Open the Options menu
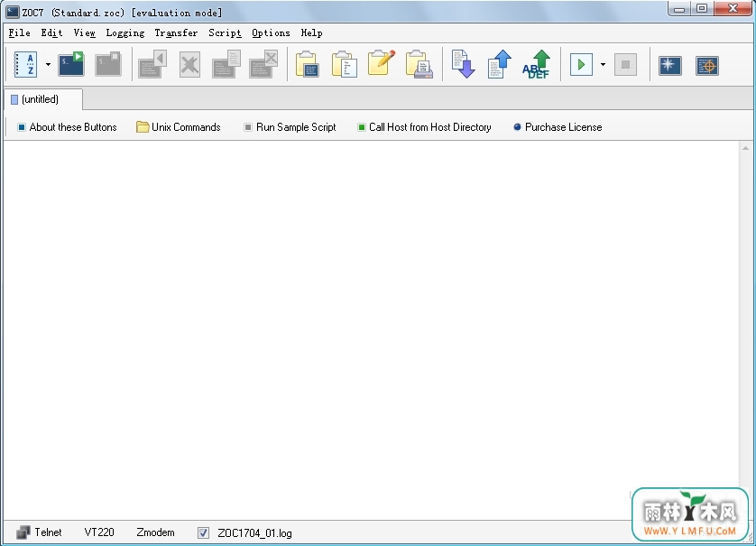The image size is (756, 546). pos(271,32)
